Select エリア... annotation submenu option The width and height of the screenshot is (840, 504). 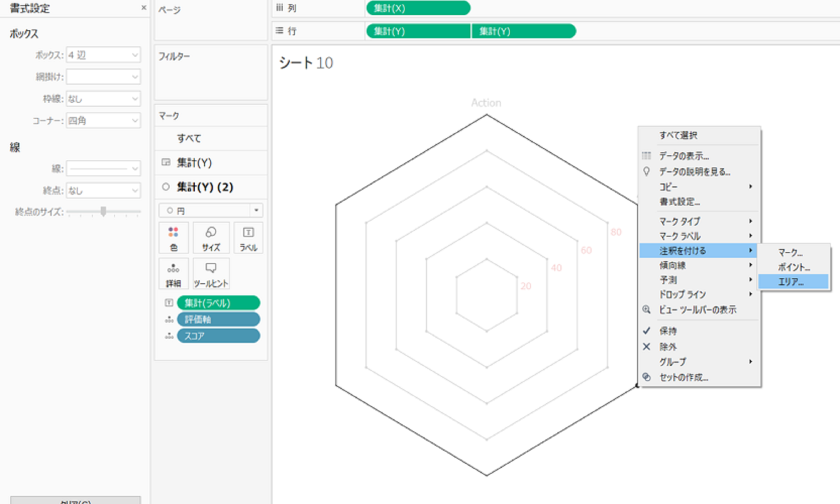[x=792, y=282]
